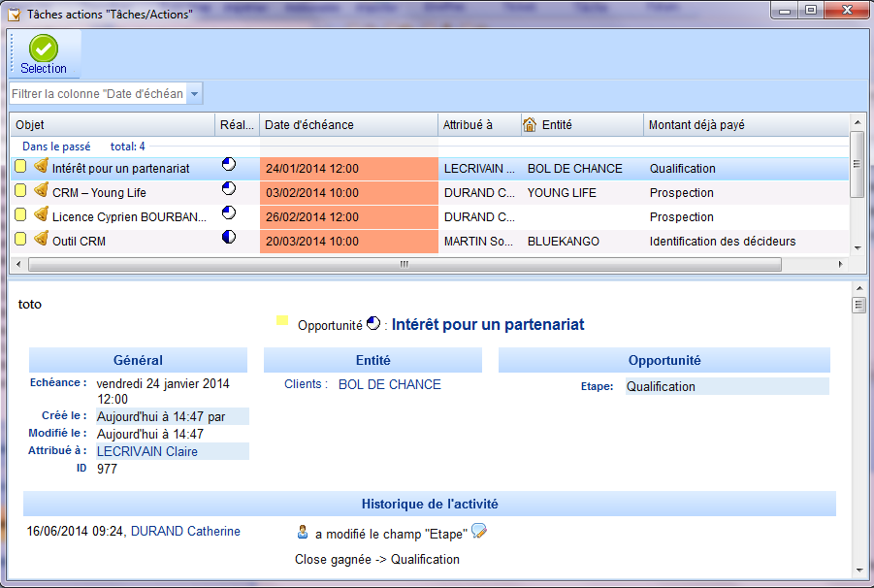Select the Outil CRM row text
The width and height of the screenshot is (874, 588).
click(x=79, y=242)
